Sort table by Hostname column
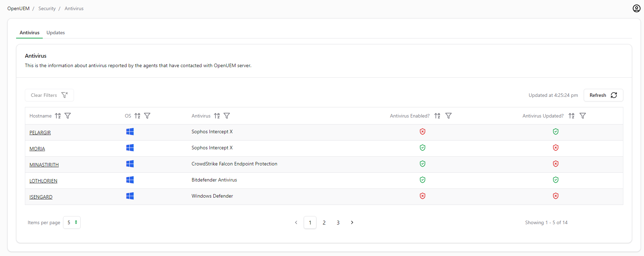The image size is (644, 256). click(x=58, y=116)
